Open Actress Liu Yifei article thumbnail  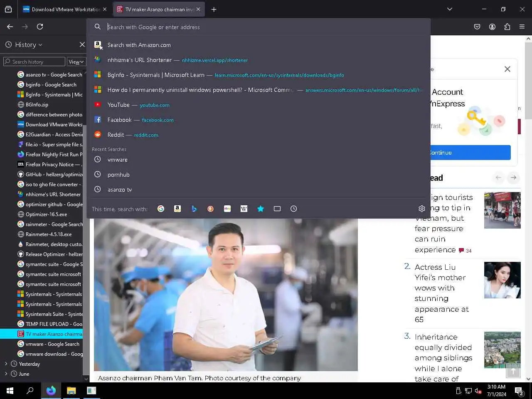pyautogui.click(x=502, y=280)
